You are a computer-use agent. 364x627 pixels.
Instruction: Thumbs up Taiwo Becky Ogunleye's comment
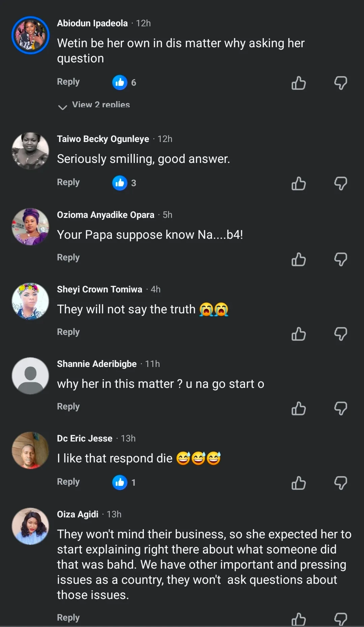[x=299, y=183]
